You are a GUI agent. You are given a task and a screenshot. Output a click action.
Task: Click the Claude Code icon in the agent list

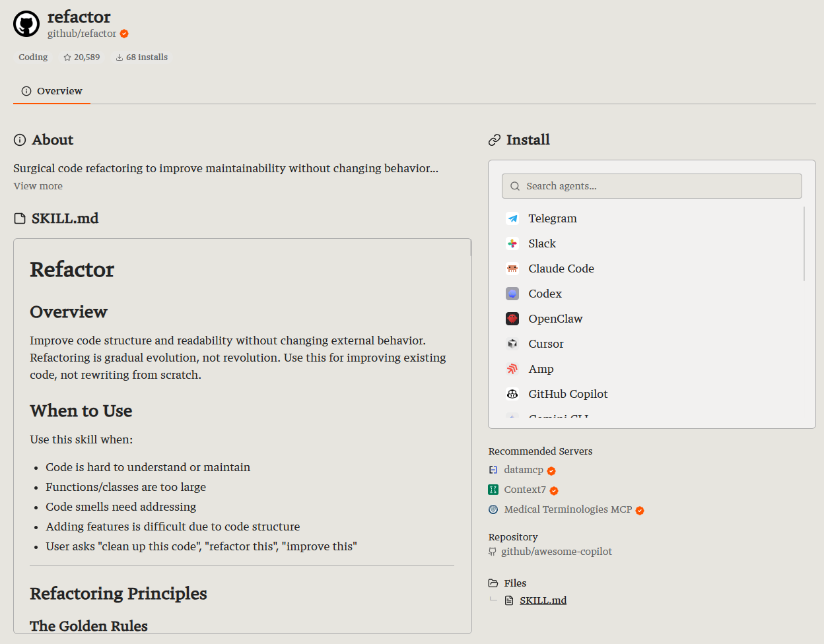tap(512, 269)
